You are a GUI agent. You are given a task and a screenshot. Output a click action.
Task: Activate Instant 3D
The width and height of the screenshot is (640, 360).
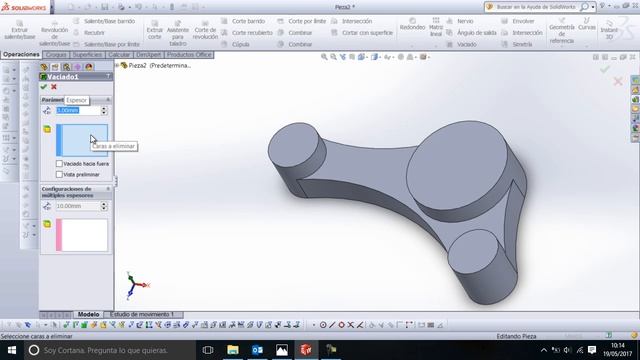(609, 30)
